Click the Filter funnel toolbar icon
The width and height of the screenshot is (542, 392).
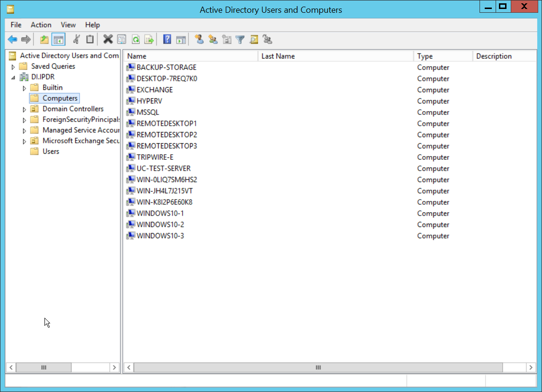[240, 39]
